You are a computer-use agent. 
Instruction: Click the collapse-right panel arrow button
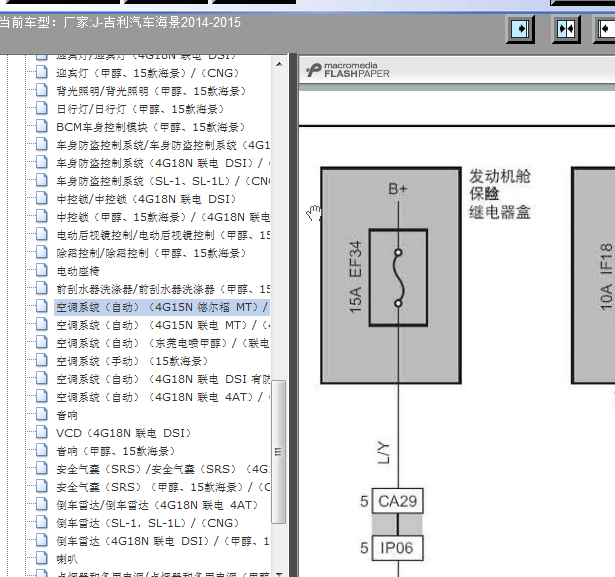click(520, 29)
